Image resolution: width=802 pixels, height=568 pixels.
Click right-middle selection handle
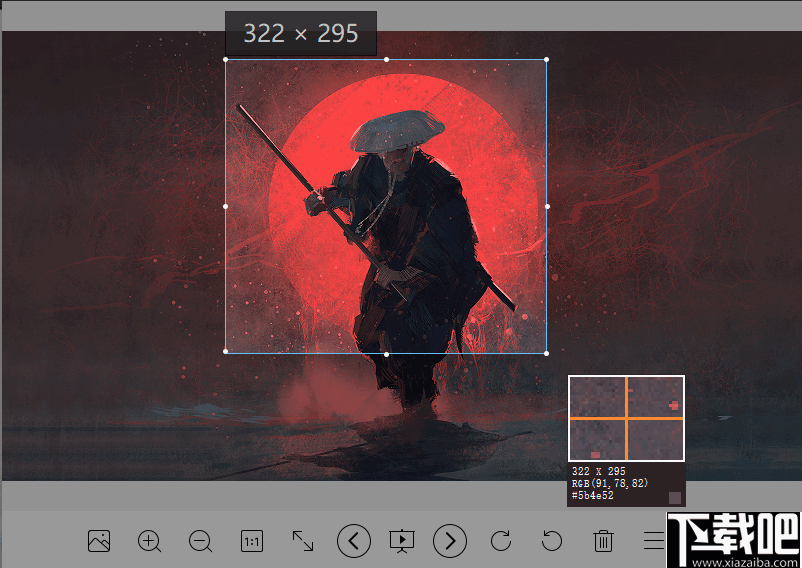[547, 207]
